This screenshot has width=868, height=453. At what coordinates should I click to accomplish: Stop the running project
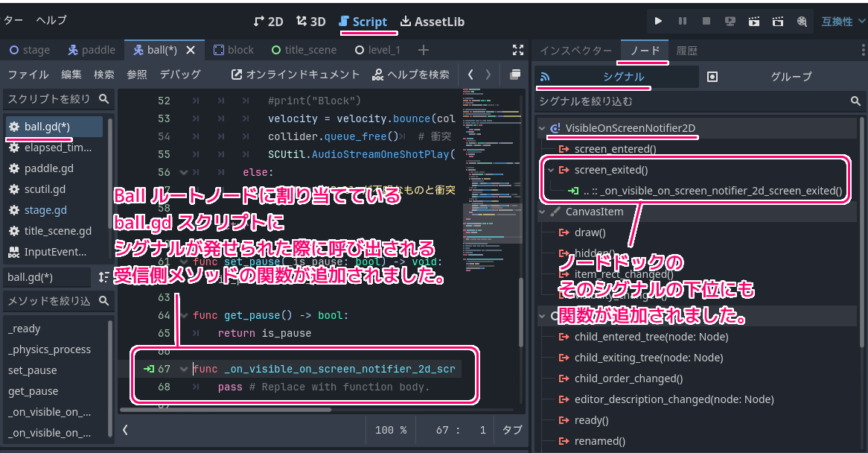point(706,21)
